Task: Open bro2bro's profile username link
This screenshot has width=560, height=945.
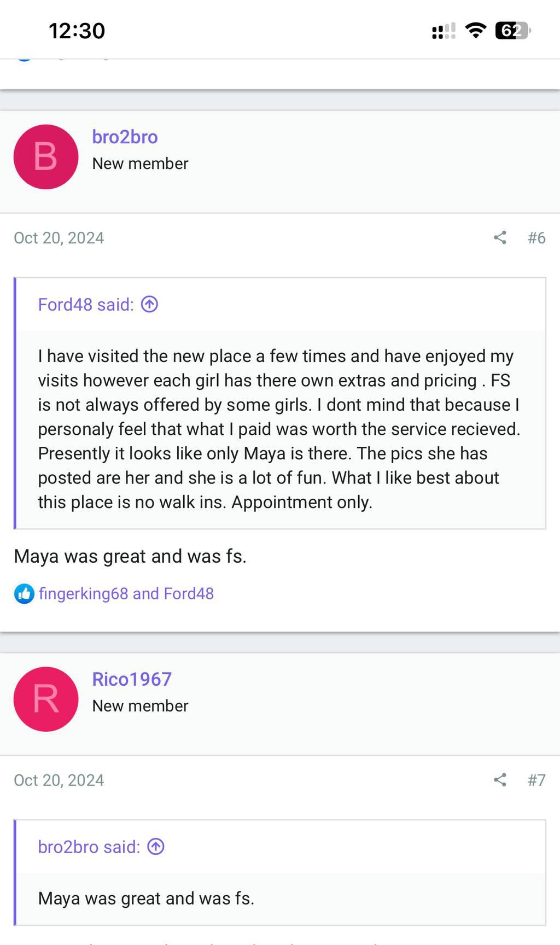Action: (125, 137)
